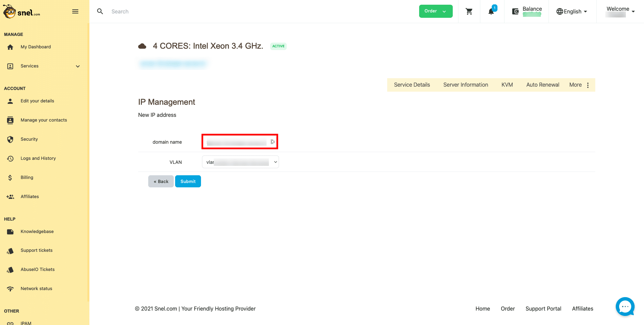
Task: Open the English language dropdown
Action: pos(572,12)
